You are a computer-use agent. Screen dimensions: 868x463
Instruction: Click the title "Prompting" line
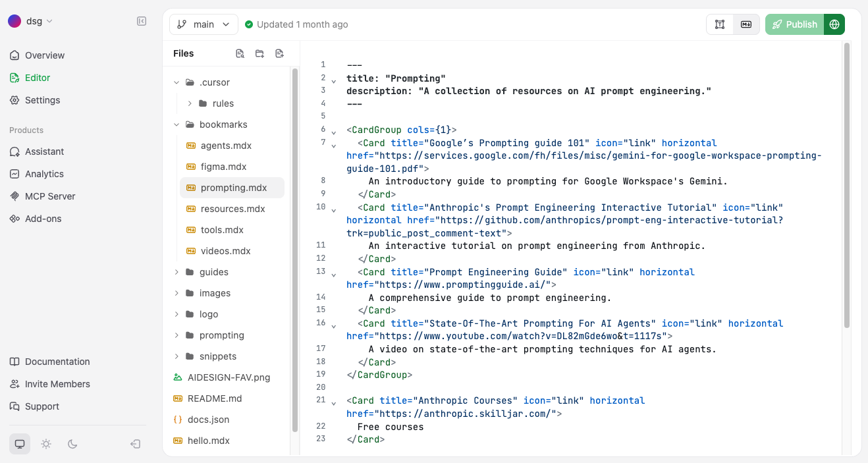[396, 78]
